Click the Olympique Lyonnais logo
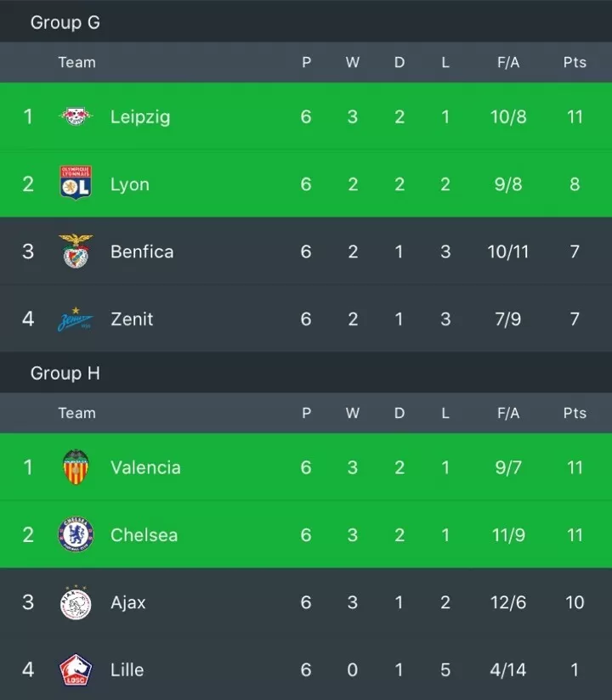612x700 pixels. 76,183
